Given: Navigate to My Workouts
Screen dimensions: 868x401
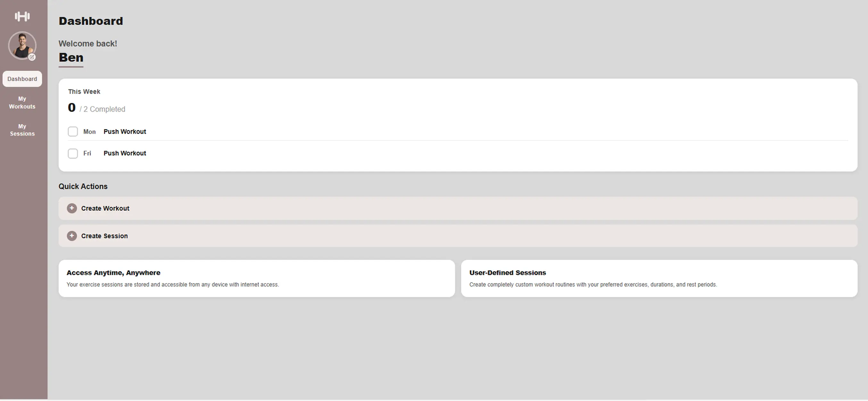Looking at the screenshot, I should [22, 103].
